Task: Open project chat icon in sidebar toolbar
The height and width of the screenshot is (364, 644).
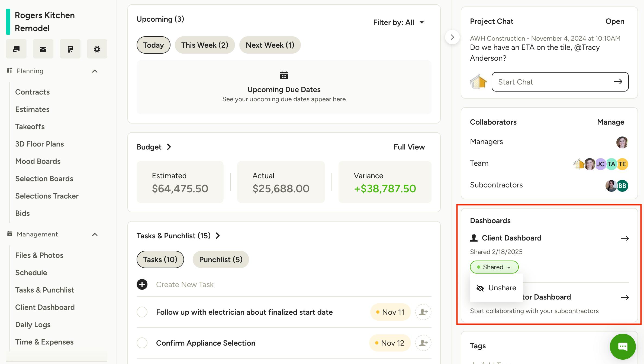Action: click(16, 49)
